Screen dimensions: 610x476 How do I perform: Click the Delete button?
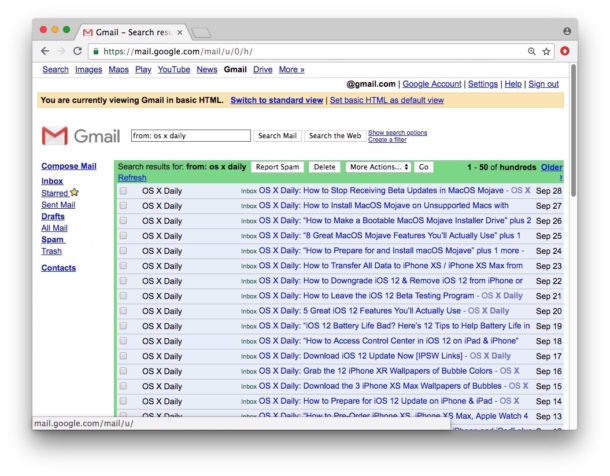click(324, 167)
